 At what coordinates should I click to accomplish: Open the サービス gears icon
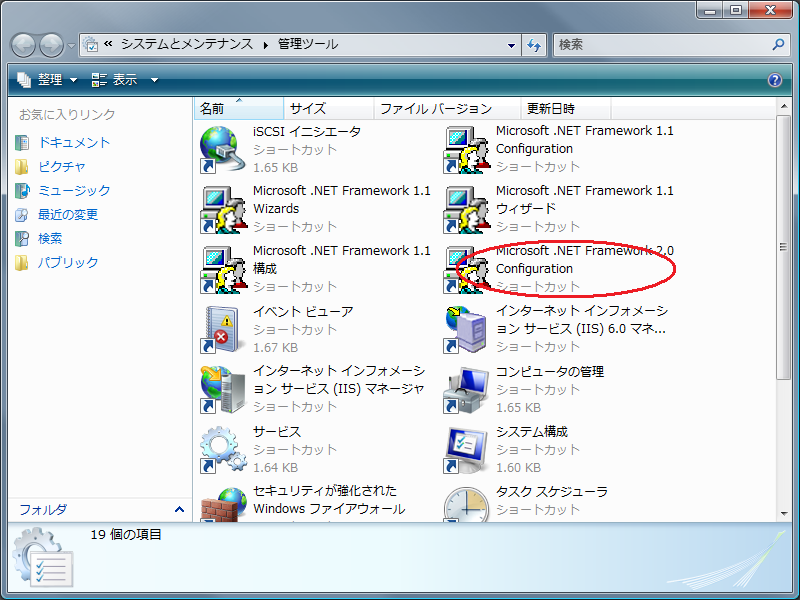[222, 449]
